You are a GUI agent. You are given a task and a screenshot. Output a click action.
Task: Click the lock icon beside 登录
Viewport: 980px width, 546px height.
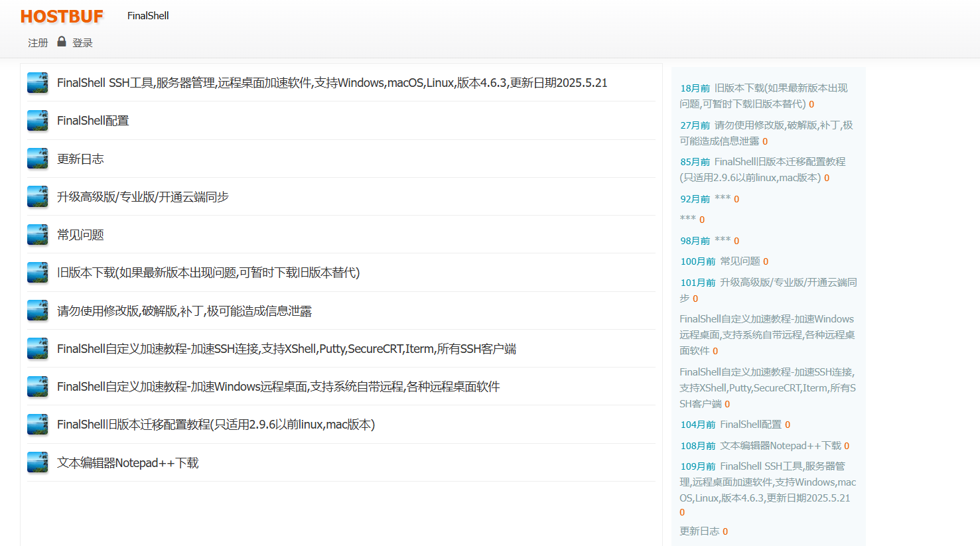(62, 41)
